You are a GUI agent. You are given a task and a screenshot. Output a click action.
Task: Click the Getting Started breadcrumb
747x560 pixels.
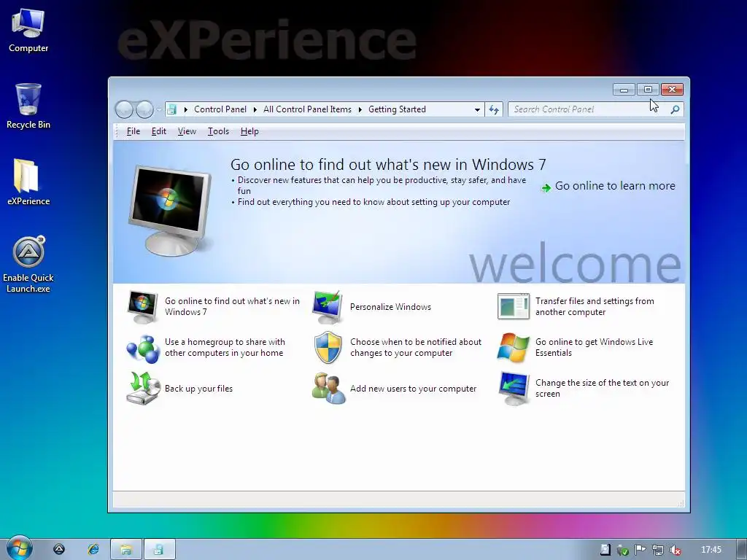(x=397, y=109)
